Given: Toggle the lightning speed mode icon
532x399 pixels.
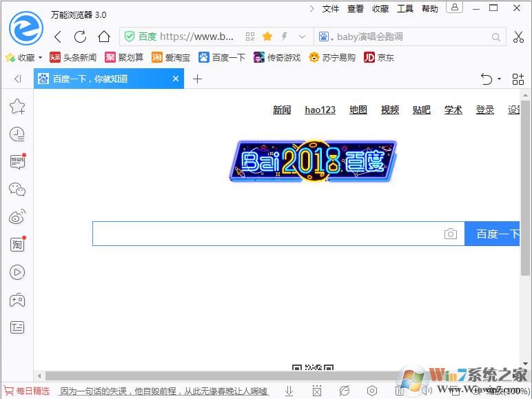Looking at the screenshot, I should [284, 37].
